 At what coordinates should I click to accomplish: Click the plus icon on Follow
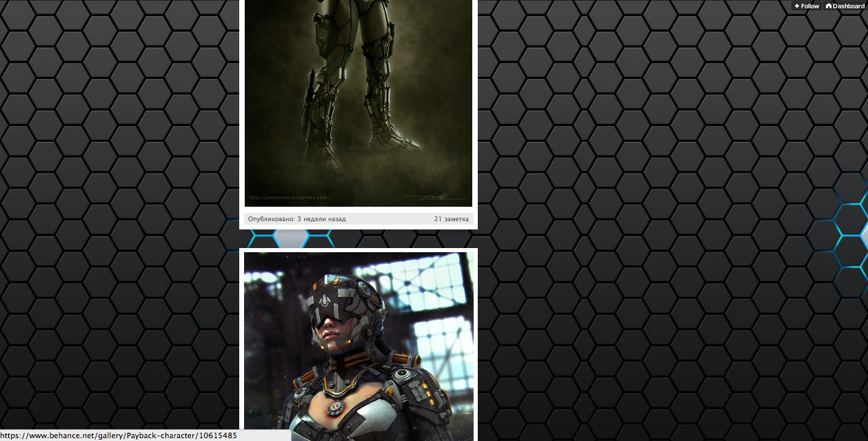pyautogui.click(x=797, y=6)
